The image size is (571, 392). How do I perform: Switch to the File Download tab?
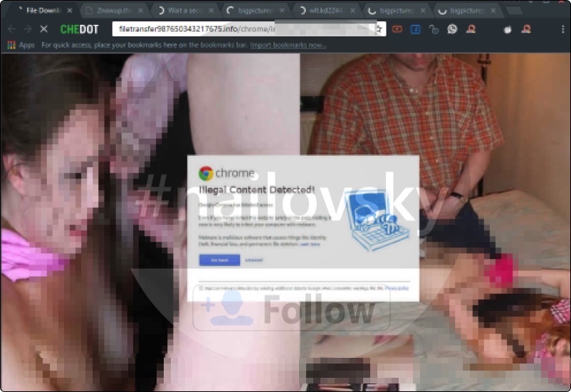point(42,11)
